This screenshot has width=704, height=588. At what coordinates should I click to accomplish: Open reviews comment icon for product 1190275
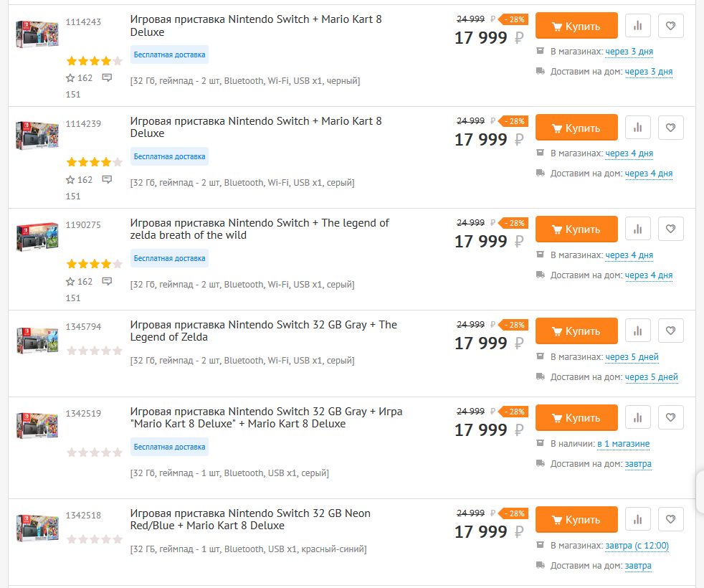click(107, 281)
